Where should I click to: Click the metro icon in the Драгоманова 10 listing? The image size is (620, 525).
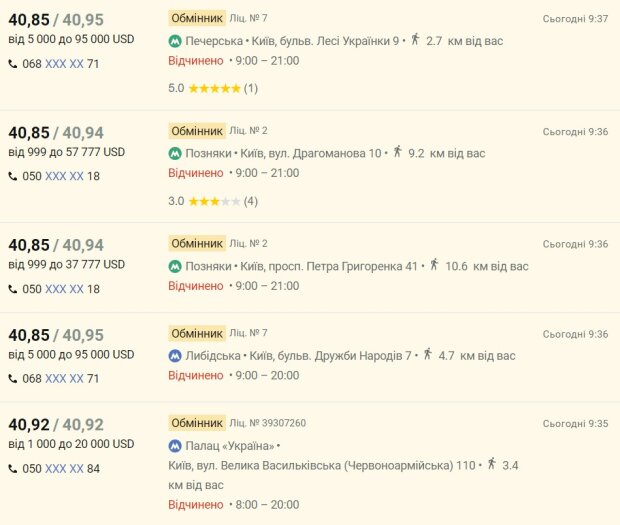pyautogui.click(x=175, y=153)
